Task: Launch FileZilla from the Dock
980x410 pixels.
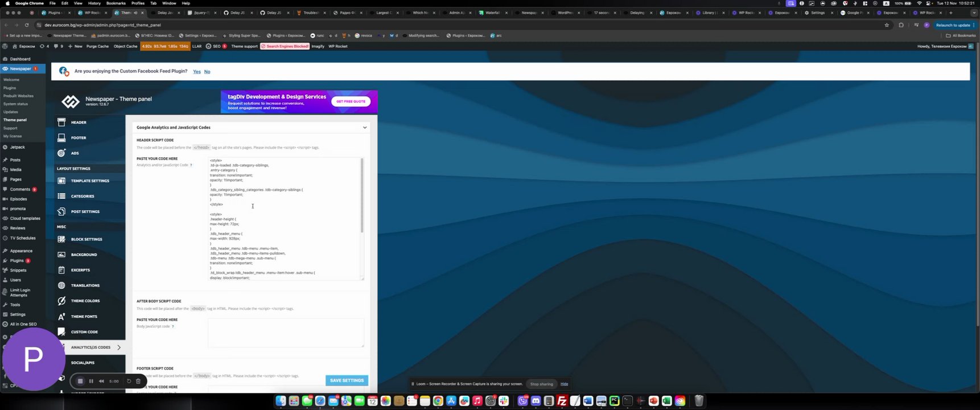Action: tap(562, 401)
